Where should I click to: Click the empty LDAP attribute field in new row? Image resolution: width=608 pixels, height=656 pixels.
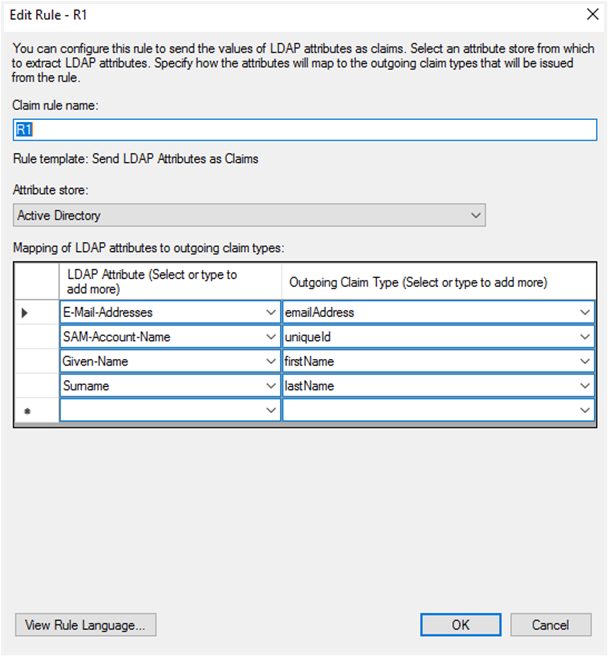tap(160, 409)
